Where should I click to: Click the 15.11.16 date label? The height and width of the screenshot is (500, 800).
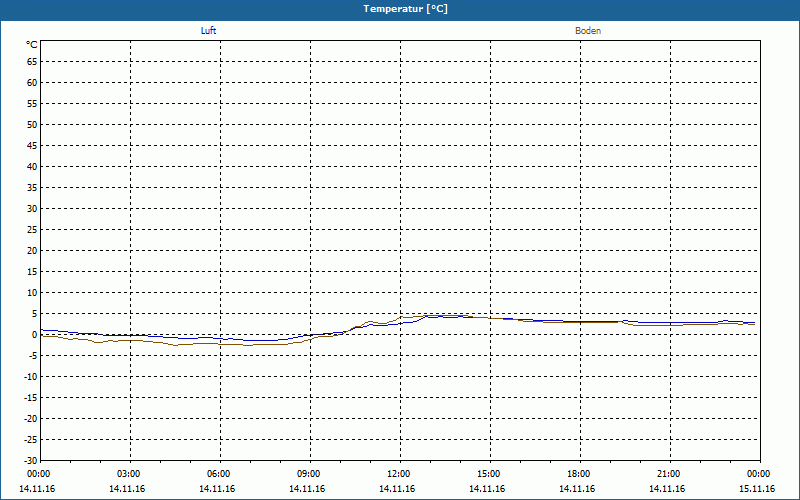click(x=757, y=488)
